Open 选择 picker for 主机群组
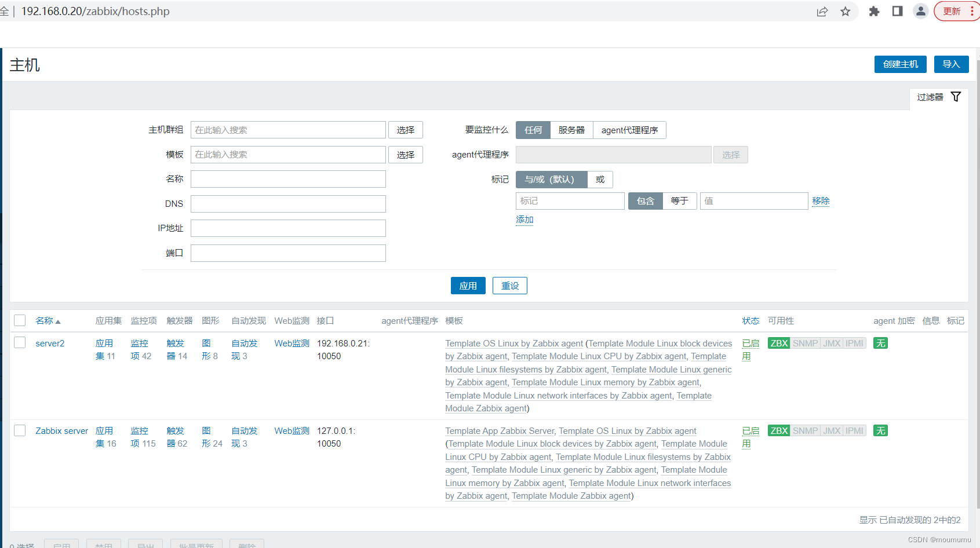The image size is (980, 548). pyautogui.click(x=406, y=130)
